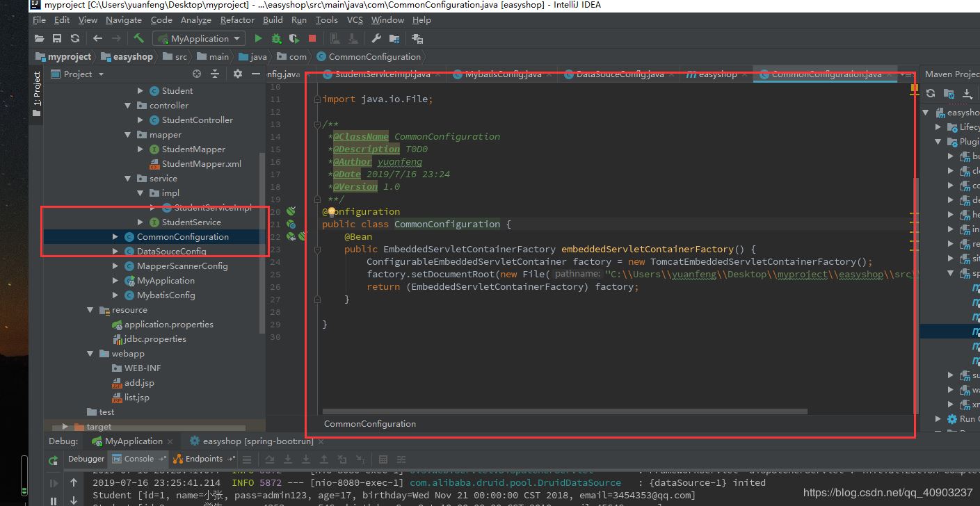This screenshot has width=980, height=506.
Task: Open the Refactor menu
Action: tap(237, 20)
